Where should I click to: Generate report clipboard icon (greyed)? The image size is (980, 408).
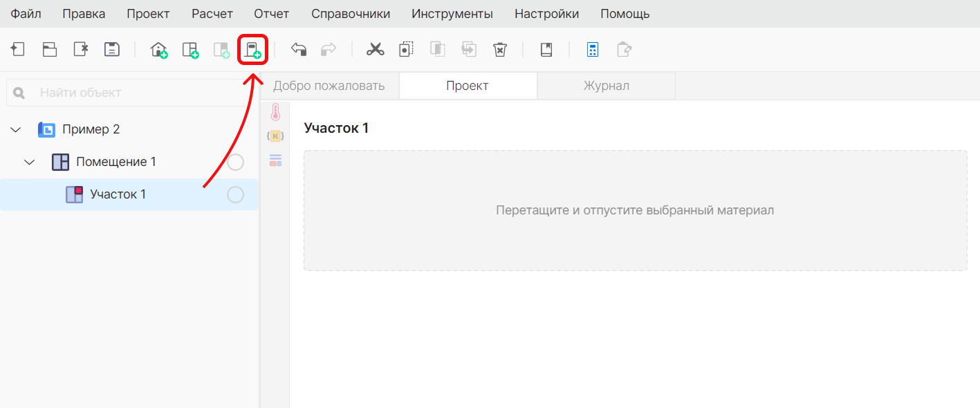pos(624,50)
